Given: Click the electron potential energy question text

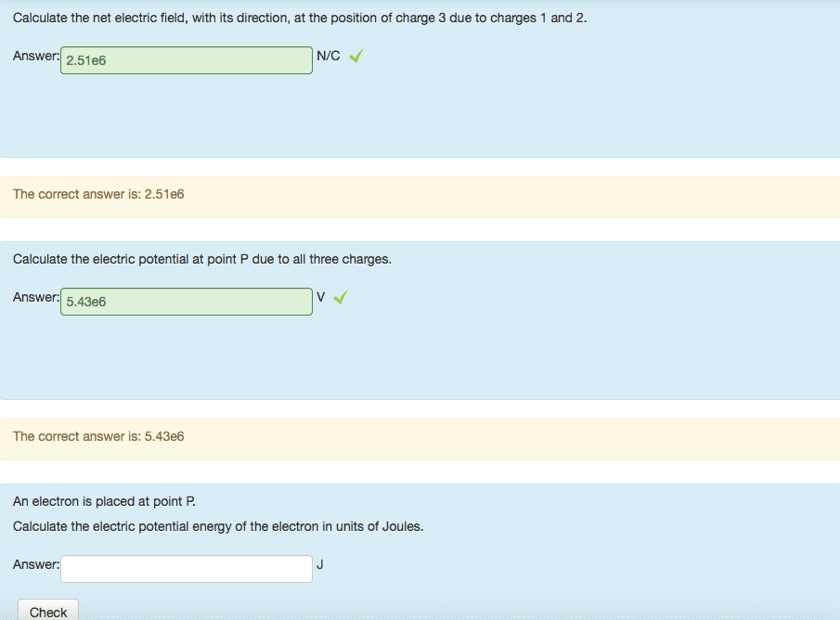Looking at the screenshot, I should [218, 526].
